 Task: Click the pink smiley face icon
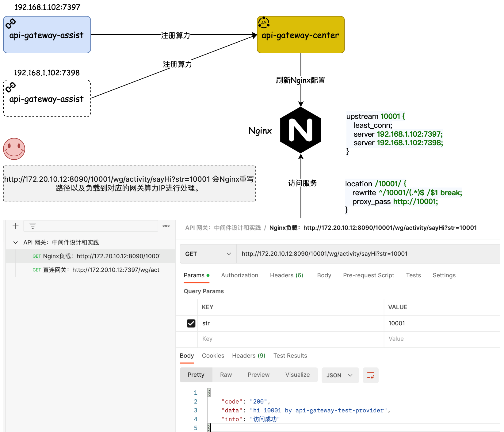(14, 149)
